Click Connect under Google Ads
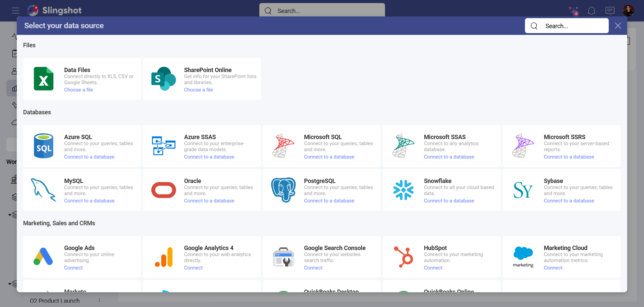The height and width of the screenshot is (307, 644). [x=73, y=268]
